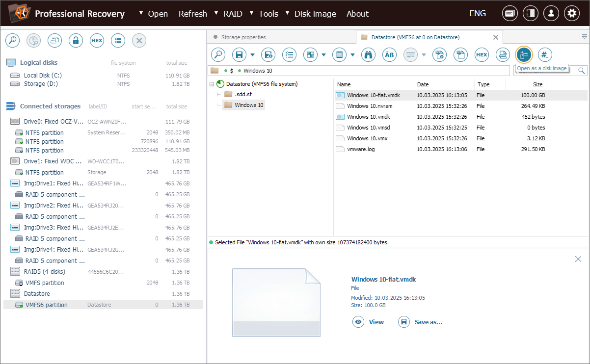The width and height of the screenshot is (590, 364).
Task: Click the floppy with gear save settings icon
Action: (x=268, y=55)
